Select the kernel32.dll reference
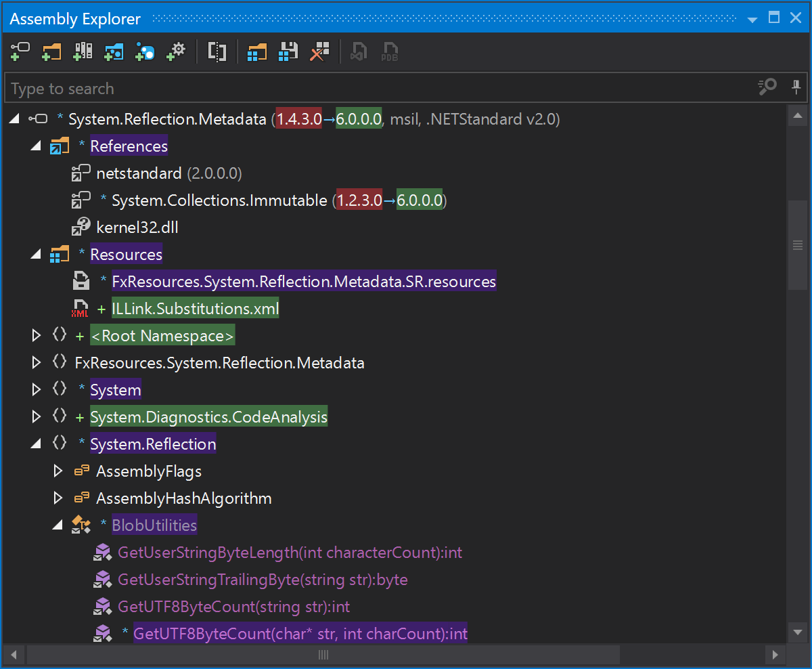 (x=137, y=228)
